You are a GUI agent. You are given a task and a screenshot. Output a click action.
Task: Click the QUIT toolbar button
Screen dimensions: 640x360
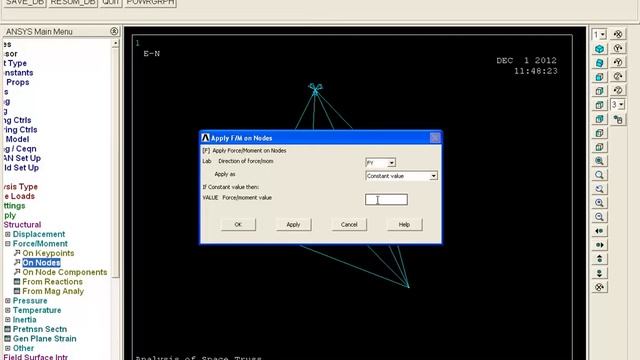point(111,2)
